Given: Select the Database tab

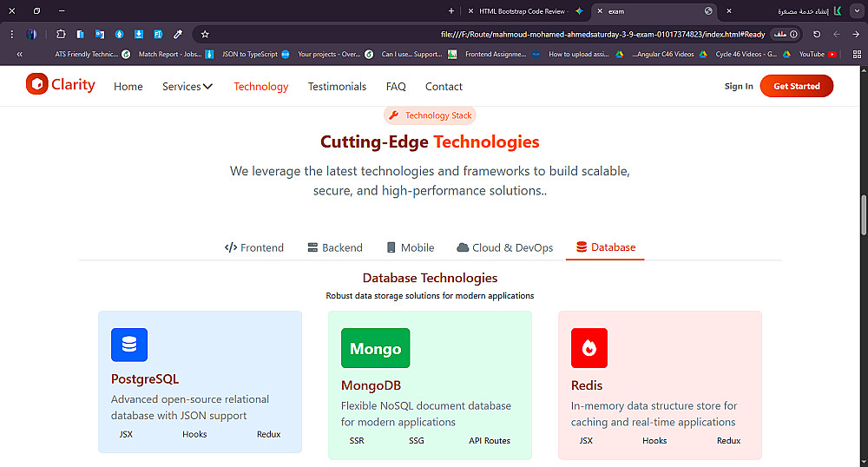Looking at the screenshot, I should pos(605,247).
